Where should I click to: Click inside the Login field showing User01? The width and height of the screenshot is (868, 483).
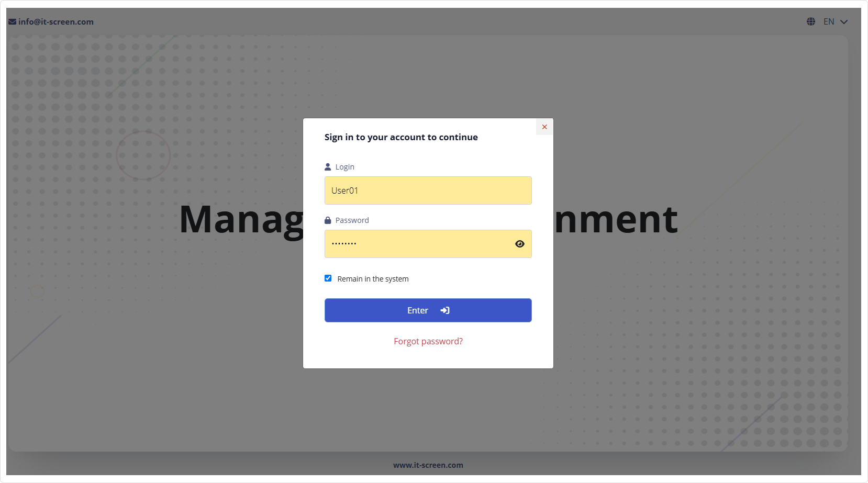(428, 190)
